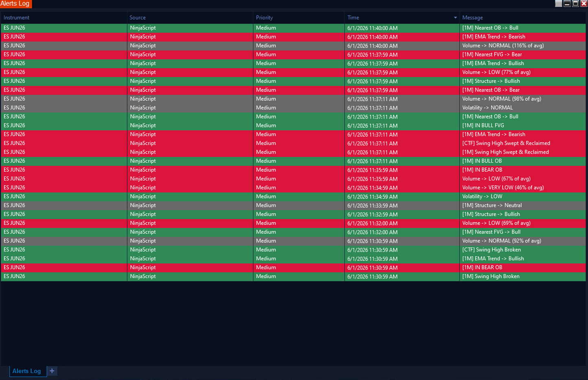The height and width of the screenshot is (380, 588).
Task: Select 'Volume -> LOW (67% of avg)' alert
Action: 293,179
